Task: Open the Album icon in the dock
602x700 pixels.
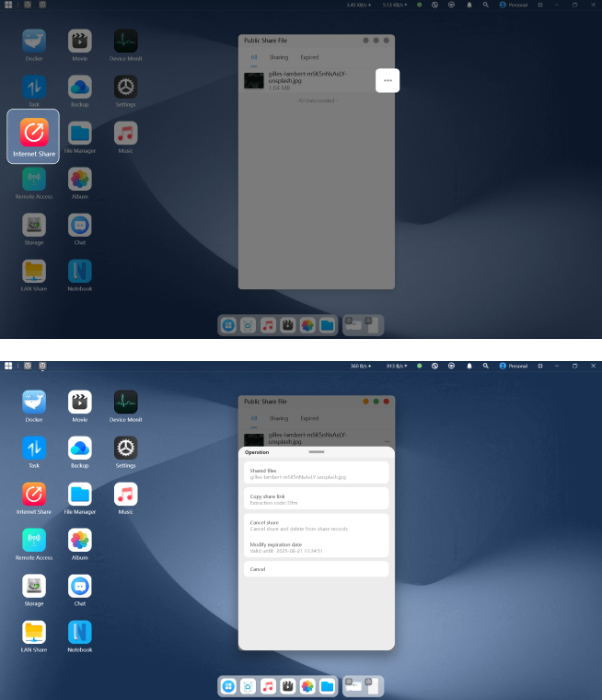Action: pos(307,686)
